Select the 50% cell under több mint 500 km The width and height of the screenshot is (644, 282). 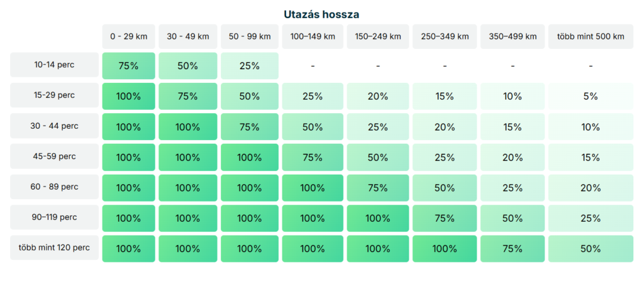coord(591,248)
